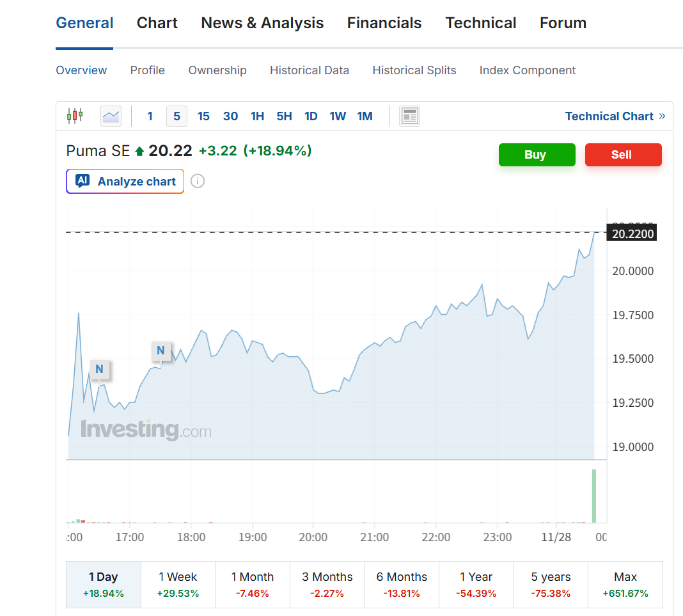This screenshot has width=683, height=616.
Task: Open Historical Data sub-tab
Action: pyautogui.click(x=310, y=70)
